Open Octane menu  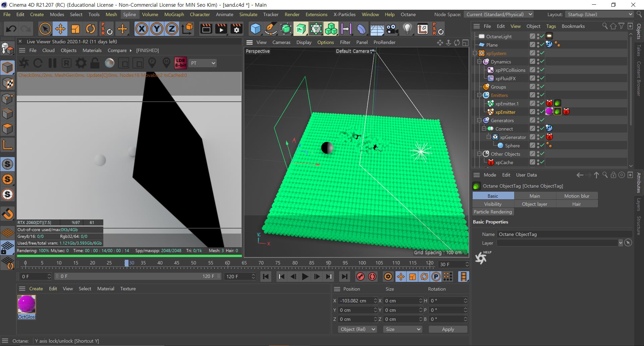(x=408, y=14)
